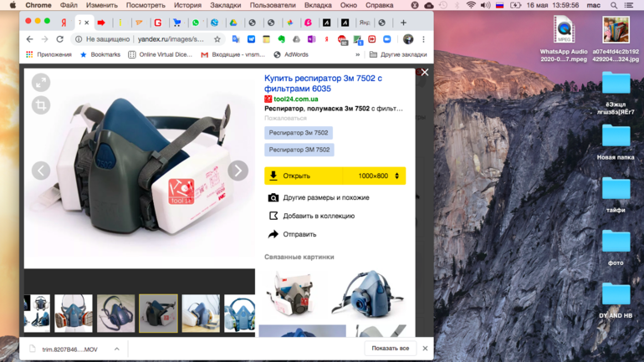Open the Apple menu
Viewport: 644px width, 362px height.
tap(13, 5)
